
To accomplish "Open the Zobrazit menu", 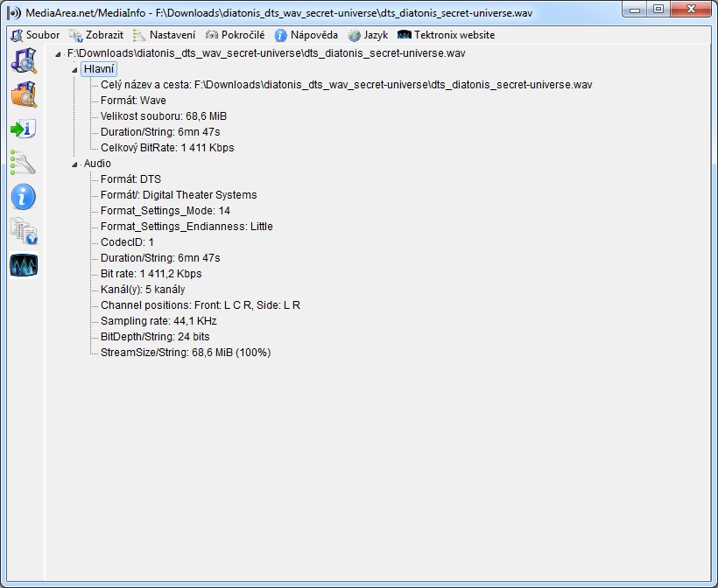I will coord(96,35).
